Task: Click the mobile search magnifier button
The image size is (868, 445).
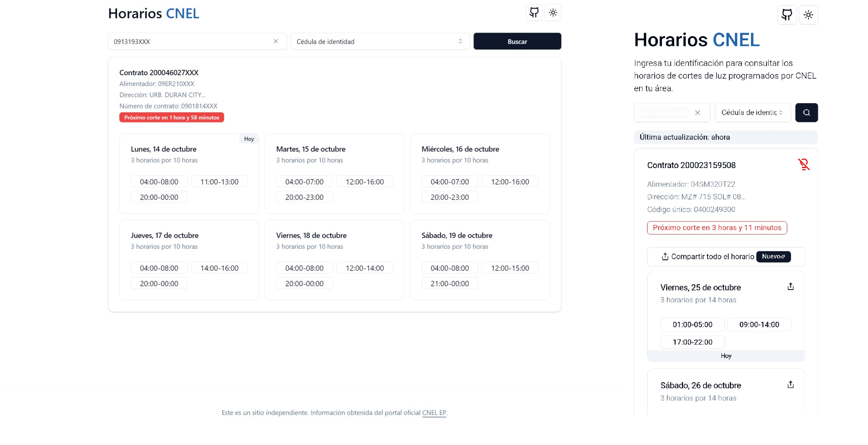Action: [x=807, y=112]
